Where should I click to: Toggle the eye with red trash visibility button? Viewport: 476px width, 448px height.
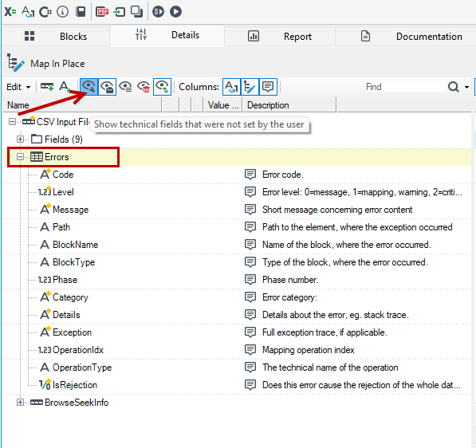[x=144, y=87]
